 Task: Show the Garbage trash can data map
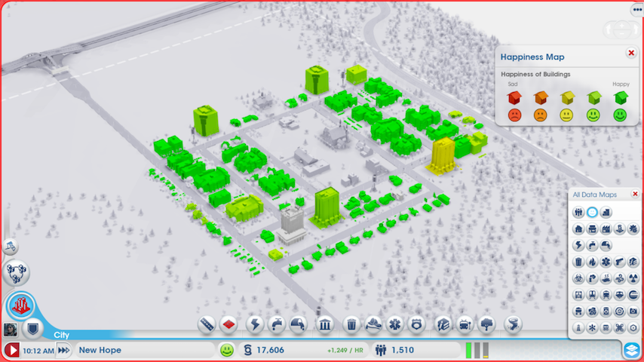(578, 262)
